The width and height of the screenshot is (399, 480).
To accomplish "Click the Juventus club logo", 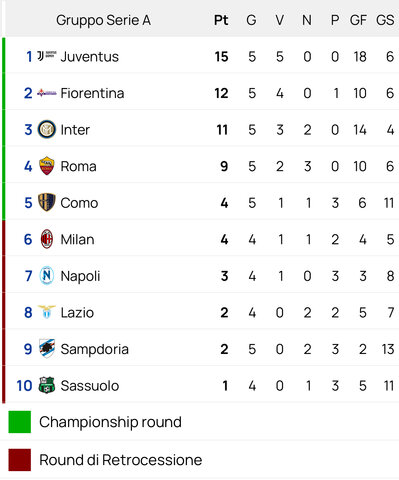I will click(47, 56).
